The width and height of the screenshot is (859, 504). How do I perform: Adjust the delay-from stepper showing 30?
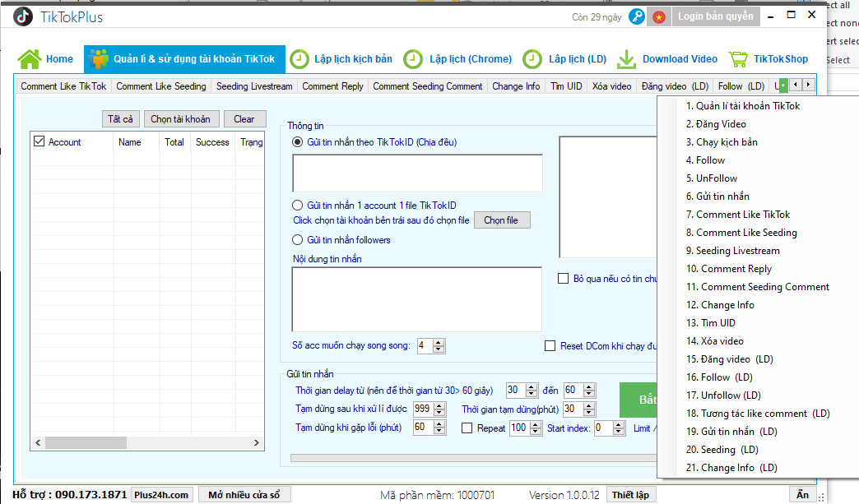coord(532,391)
